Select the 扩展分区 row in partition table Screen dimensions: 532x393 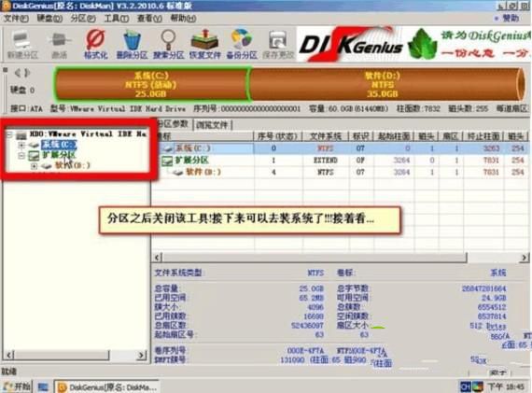[341, 161]
